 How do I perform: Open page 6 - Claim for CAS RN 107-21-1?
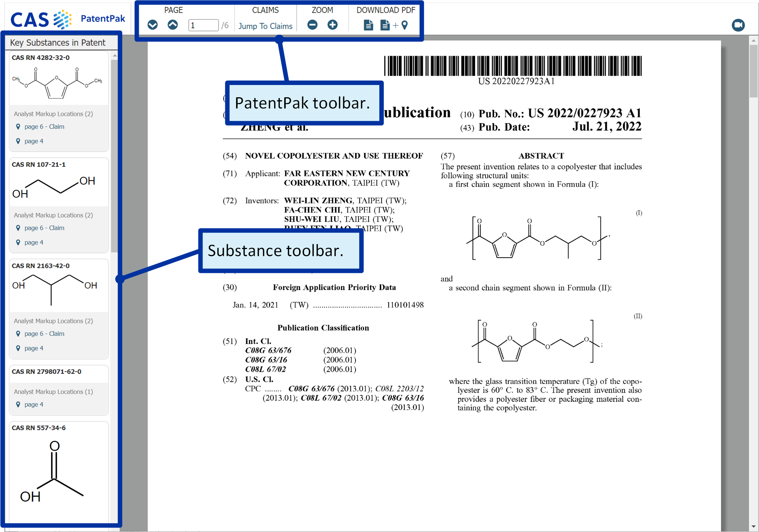44,228
